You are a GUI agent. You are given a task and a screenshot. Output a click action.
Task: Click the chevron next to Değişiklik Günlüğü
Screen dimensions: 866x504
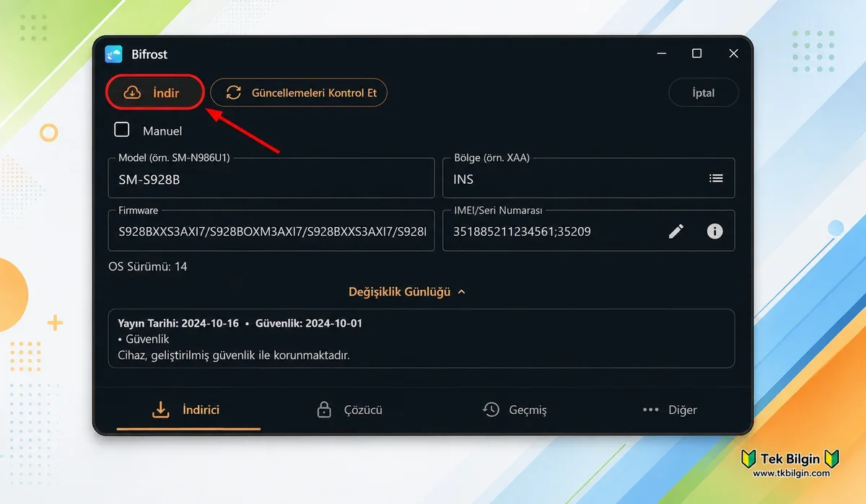click(x=462, y=292)
